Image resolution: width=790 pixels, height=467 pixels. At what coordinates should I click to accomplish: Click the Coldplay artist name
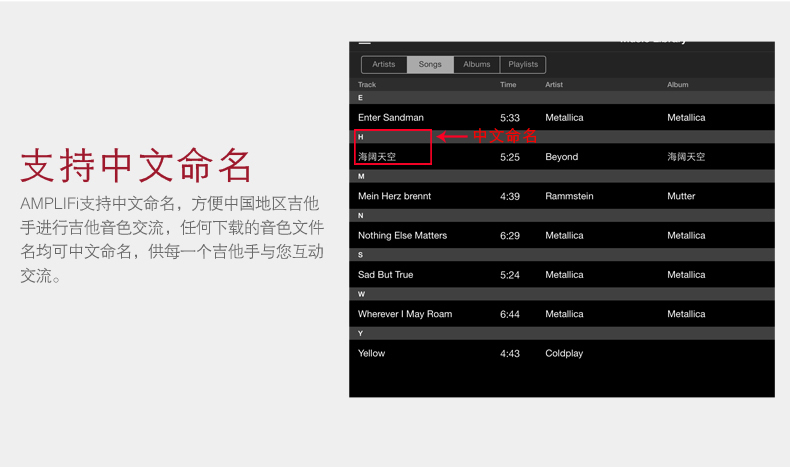tap(564, 353)
